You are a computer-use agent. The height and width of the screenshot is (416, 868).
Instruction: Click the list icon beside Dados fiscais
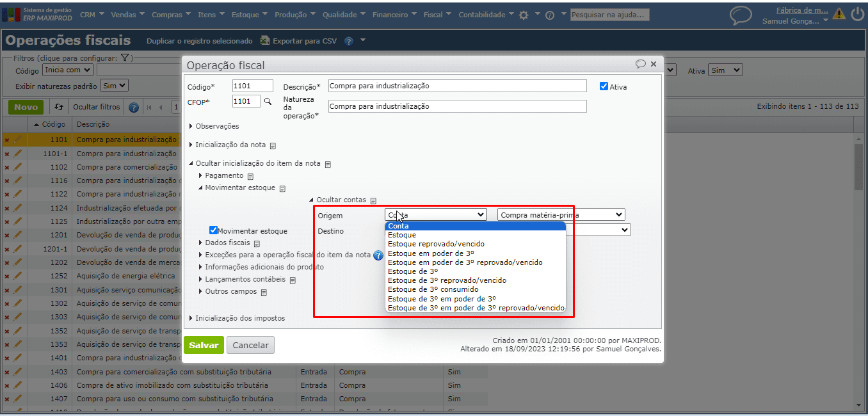click(x=257, y=243)
